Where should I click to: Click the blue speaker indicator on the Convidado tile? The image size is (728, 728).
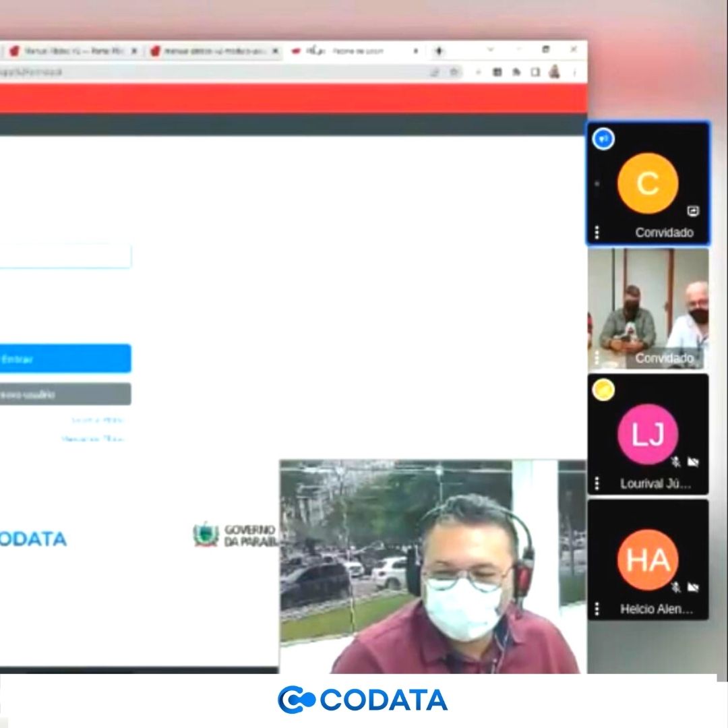pyautogui.click(x=605, y=139)
